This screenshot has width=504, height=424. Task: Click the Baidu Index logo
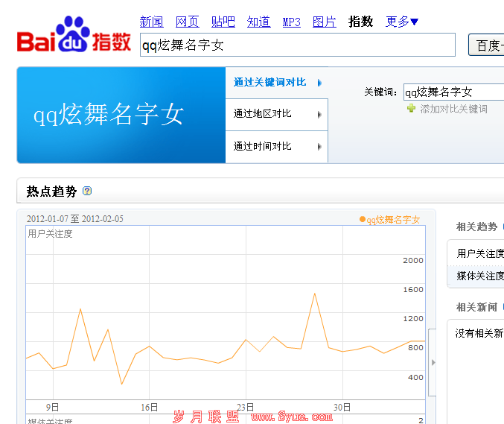click(x=74, y=35)
